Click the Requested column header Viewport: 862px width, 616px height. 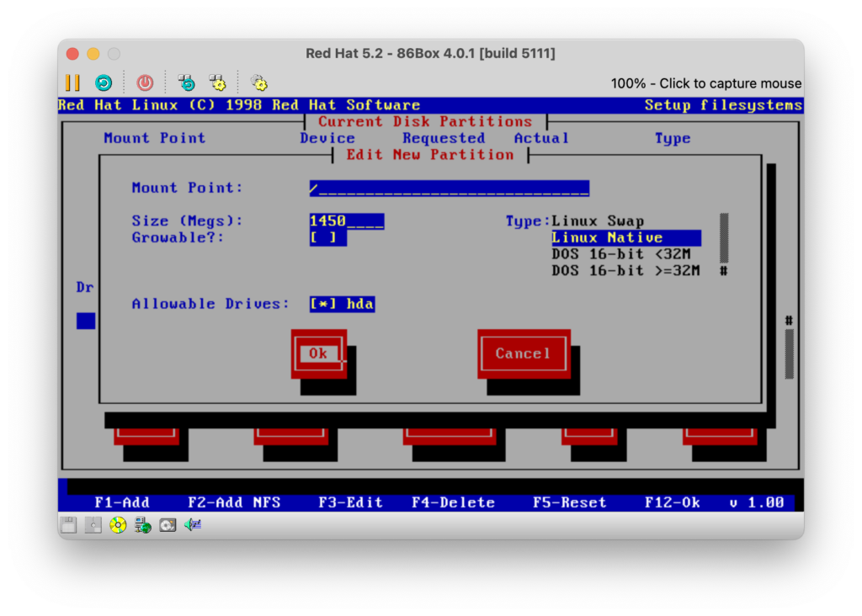tap(444, 138)
